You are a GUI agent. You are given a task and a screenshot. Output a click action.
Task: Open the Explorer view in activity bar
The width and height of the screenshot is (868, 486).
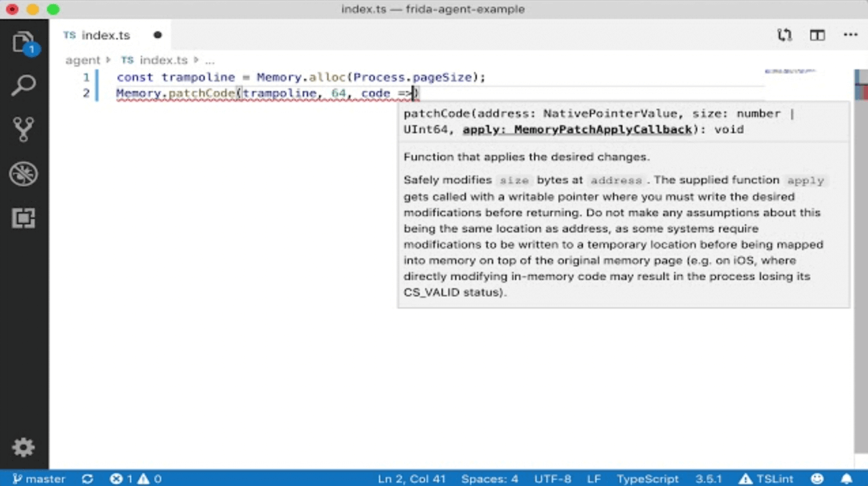click(x=24, y=43)
